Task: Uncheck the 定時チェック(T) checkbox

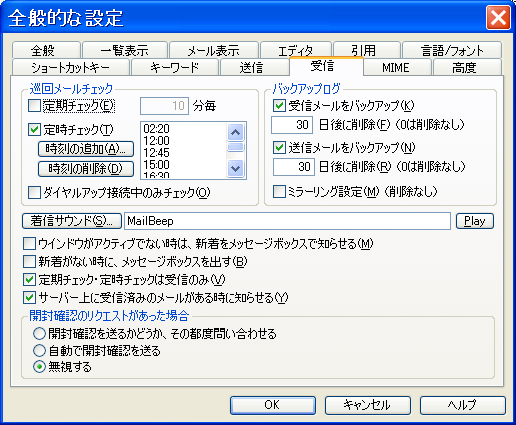Action: (35, 129)
